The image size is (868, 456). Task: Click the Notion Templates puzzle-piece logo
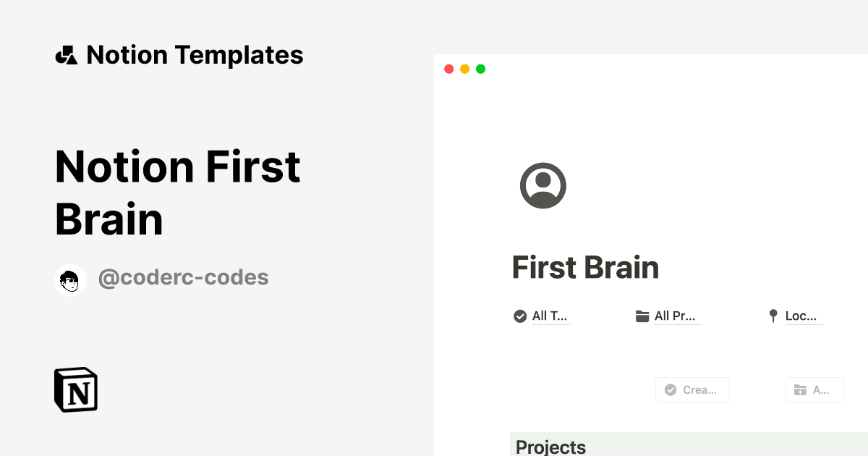tap(66, 54)
